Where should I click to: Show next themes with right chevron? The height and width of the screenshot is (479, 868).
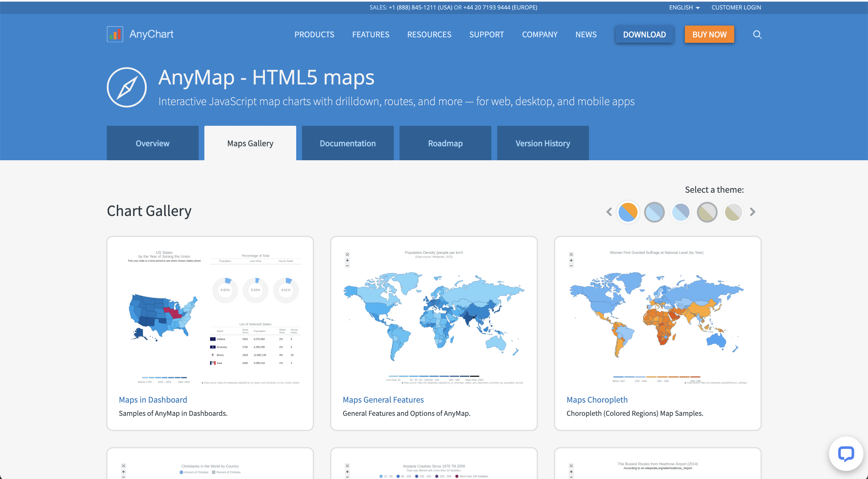753,212
